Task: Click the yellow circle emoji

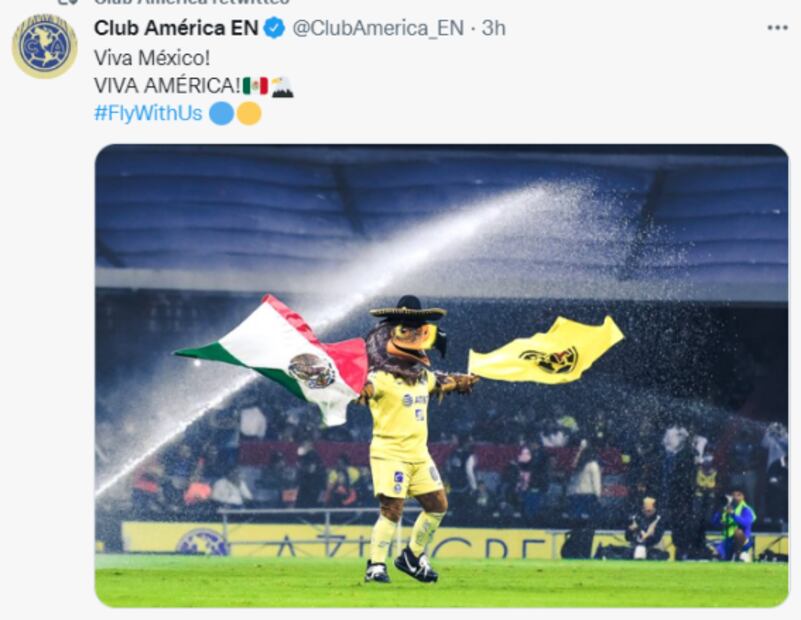Action: coord(249,113)
